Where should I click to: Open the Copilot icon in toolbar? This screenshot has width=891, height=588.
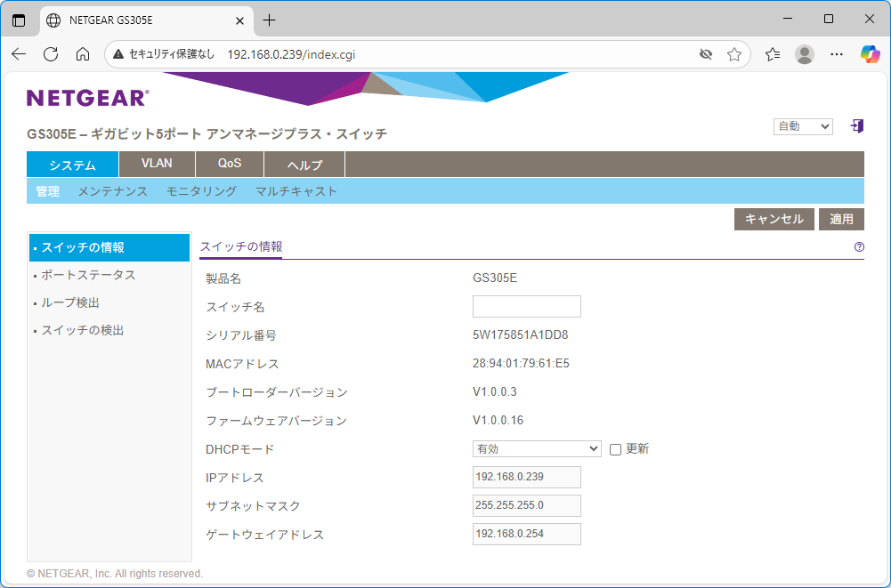click(x=870, y=54)
